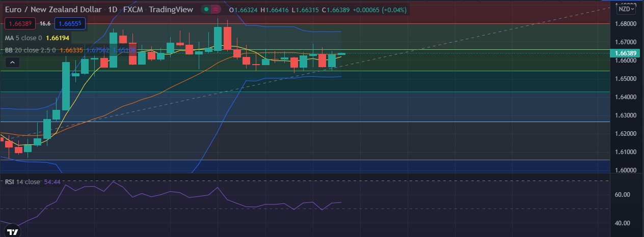Click the orange BB basis value 1.66335
The image size is (644, 237).
tap(72, 50)
